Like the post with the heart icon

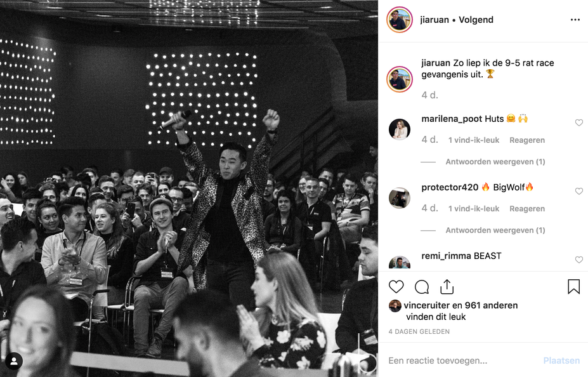396,287
